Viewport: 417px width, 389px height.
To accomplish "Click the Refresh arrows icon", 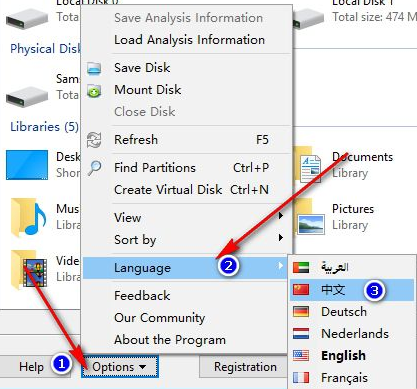I will tap(94, 140).
